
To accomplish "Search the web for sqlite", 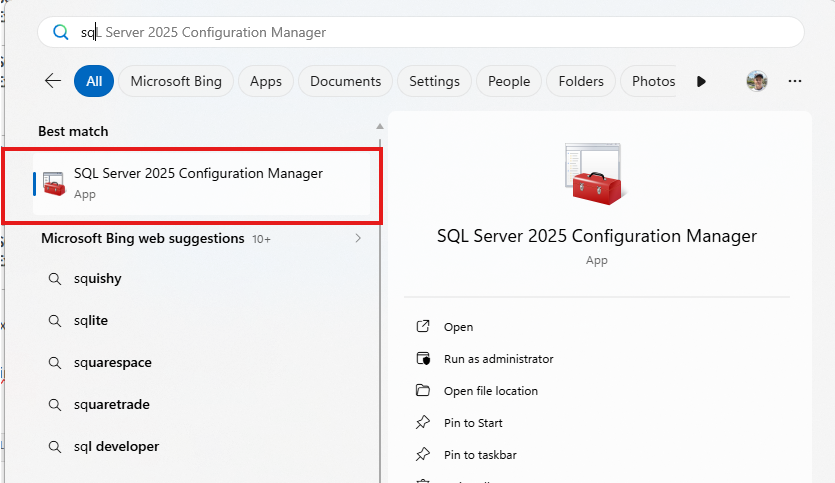I will click(91, 321).
